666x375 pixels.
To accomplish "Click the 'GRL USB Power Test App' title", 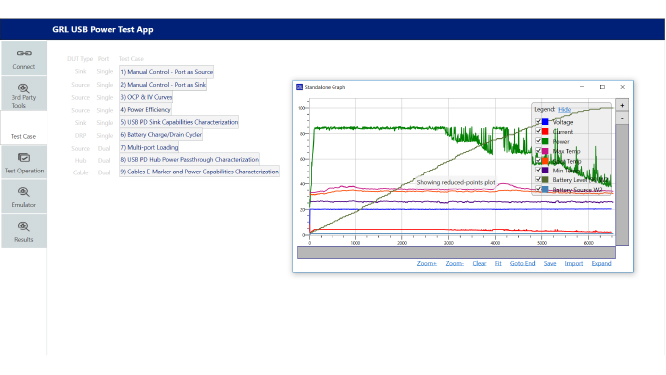I will pos(103,29).
